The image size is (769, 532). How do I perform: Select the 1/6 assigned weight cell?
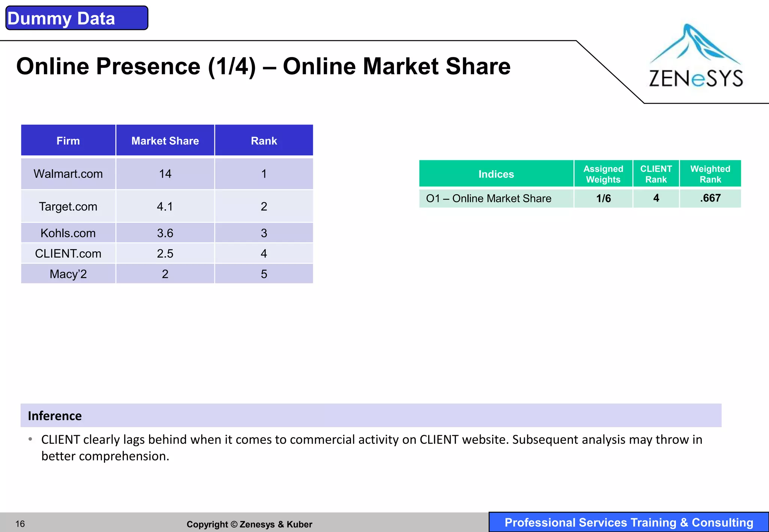(603, 198)
